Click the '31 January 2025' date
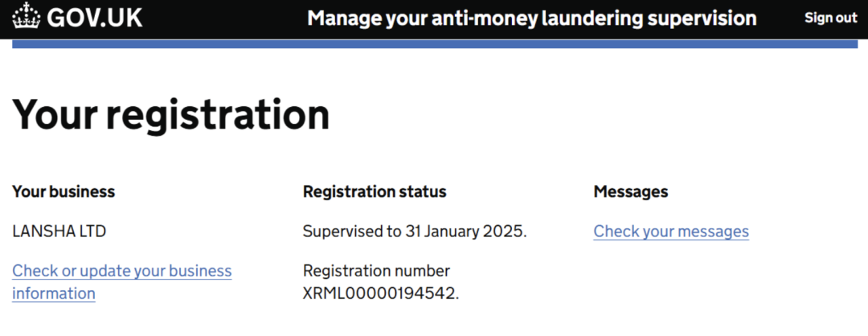This screenshot has width=868, height=336. pos(473,232)
